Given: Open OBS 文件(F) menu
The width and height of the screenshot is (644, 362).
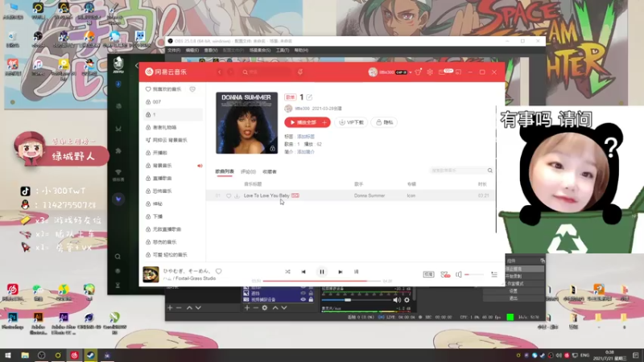Looking at the screenshot, I should [174, 50].
